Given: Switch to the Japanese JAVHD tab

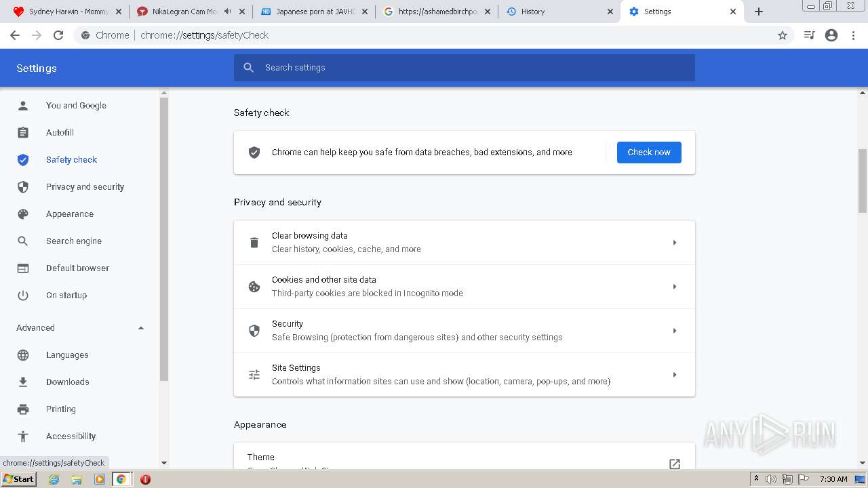Looking at the screenshot, I should [315, 12].
